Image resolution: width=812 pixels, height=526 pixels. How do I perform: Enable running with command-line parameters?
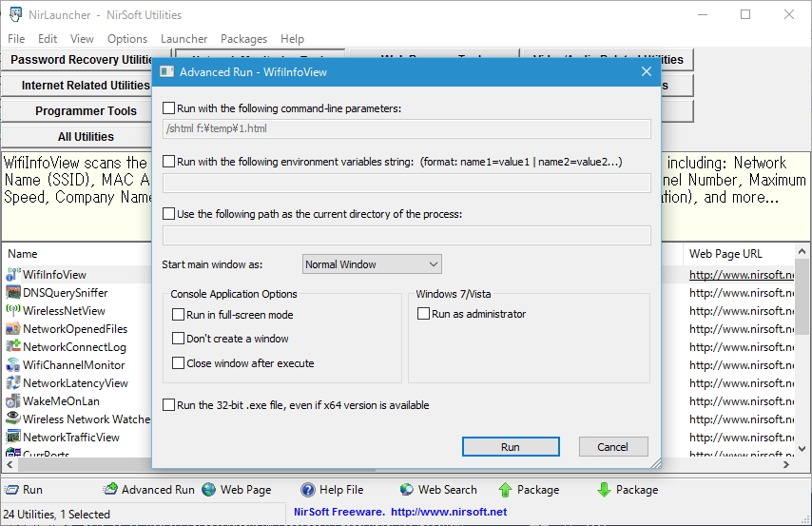click(168, 107)
